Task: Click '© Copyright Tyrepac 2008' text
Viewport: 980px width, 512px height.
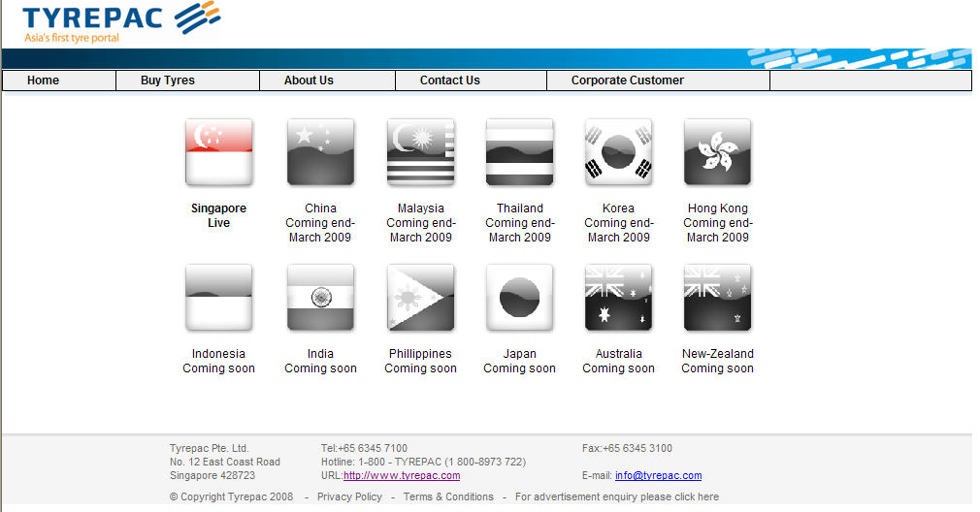Action: (231, 496)
